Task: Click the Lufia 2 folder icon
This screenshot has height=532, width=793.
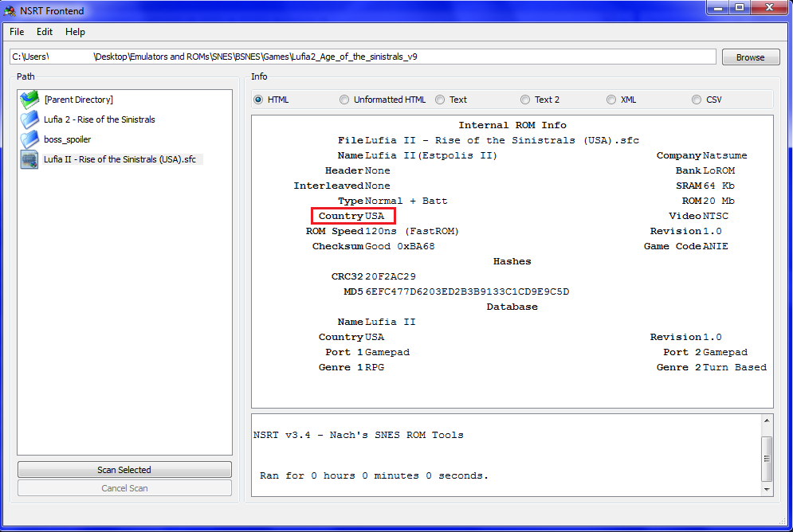Action: coord(29,119)
